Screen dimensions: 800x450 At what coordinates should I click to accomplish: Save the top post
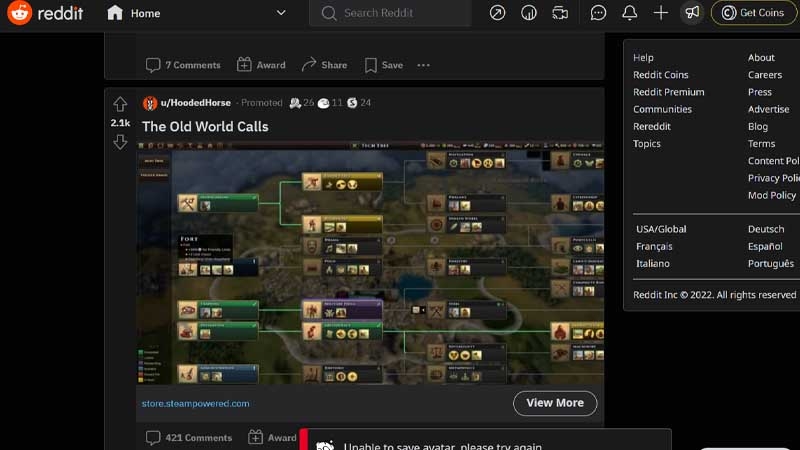click(x=384, y=65)
